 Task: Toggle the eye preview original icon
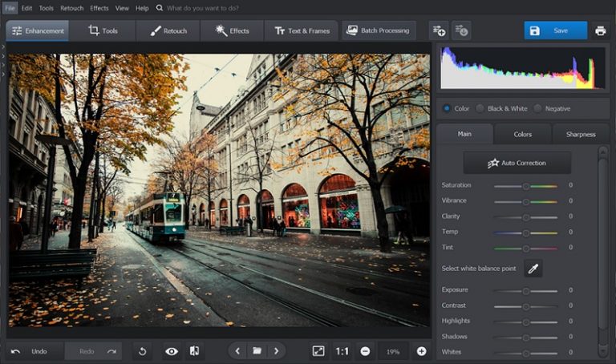(172, 351)
